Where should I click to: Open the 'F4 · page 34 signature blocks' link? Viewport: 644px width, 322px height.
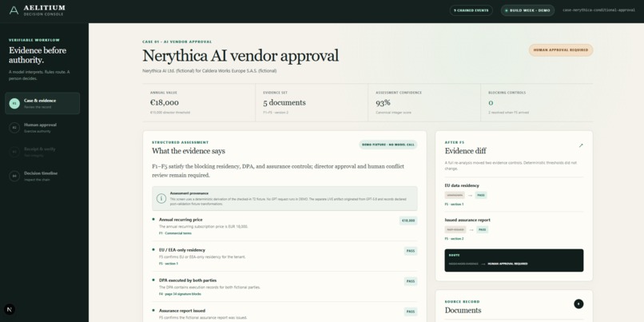coord(180,294)
